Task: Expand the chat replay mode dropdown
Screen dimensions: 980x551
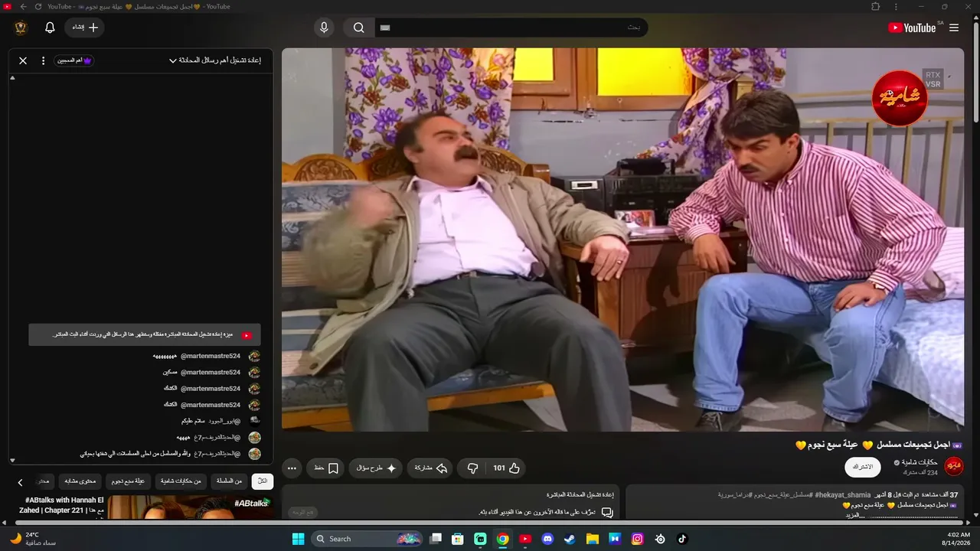Action: point(214,60)
